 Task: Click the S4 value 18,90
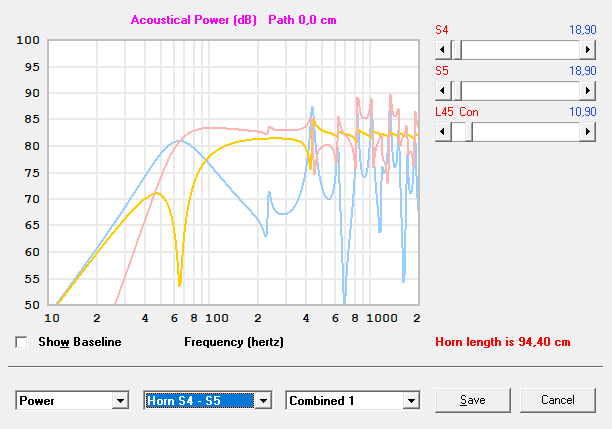pyautogui.click(x=583, y=30)
